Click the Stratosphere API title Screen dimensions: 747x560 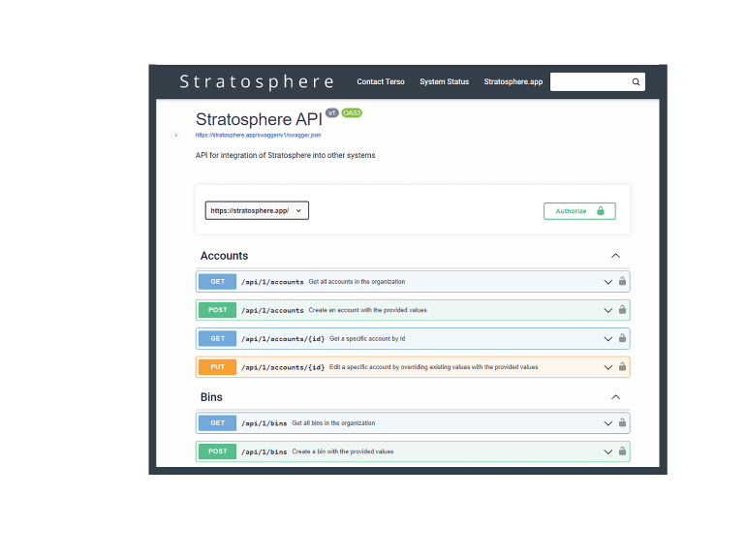click(259, 119)
